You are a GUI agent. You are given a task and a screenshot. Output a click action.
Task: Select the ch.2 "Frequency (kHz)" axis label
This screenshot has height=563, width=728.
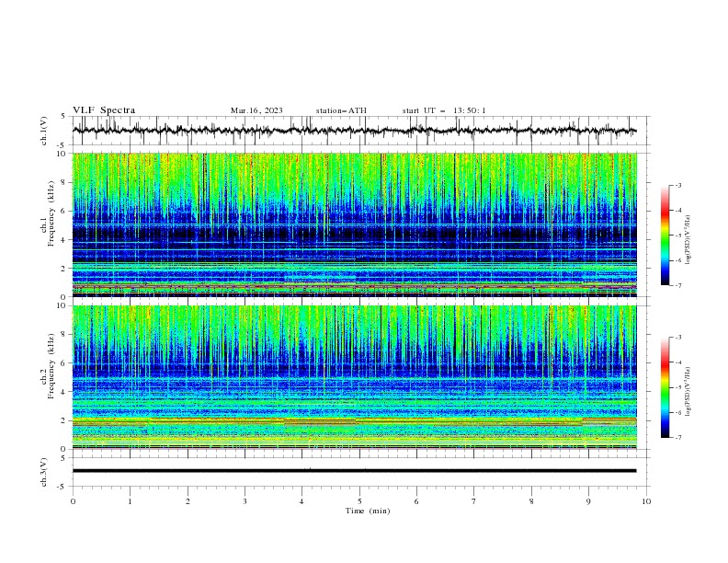[51, 366]
